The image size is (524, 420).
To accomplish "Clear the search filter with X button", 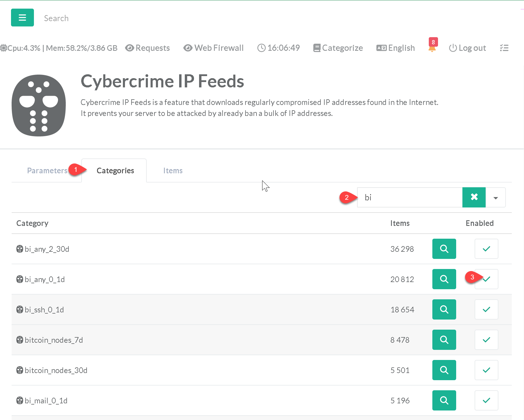I will (474, 197).
